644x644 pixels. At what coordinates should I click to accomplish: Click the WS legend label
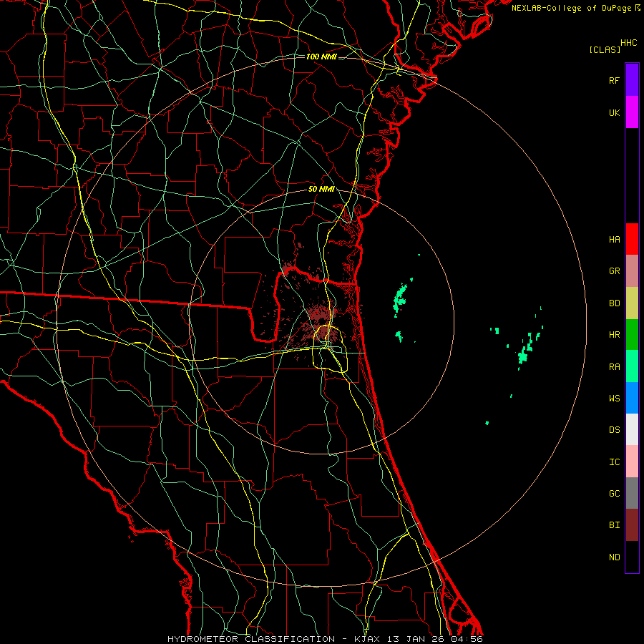[614, 399]
